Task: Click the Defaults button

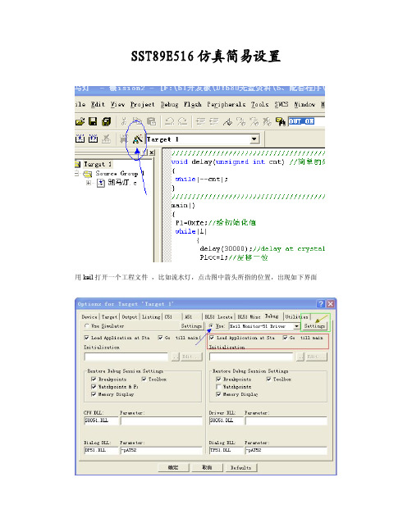Action: 240,467
